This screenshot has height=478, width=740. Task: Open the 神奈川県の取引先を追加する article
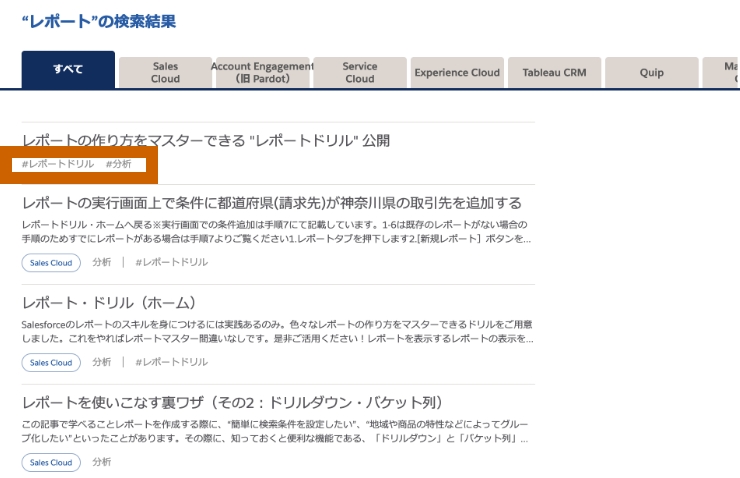click(271, 203)
